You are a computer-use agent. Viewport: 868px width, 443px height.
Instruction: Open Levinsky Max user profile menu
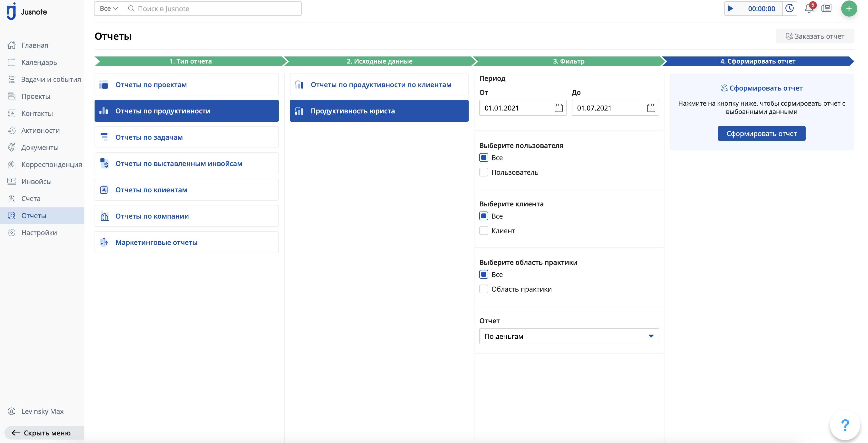(42, 411)
